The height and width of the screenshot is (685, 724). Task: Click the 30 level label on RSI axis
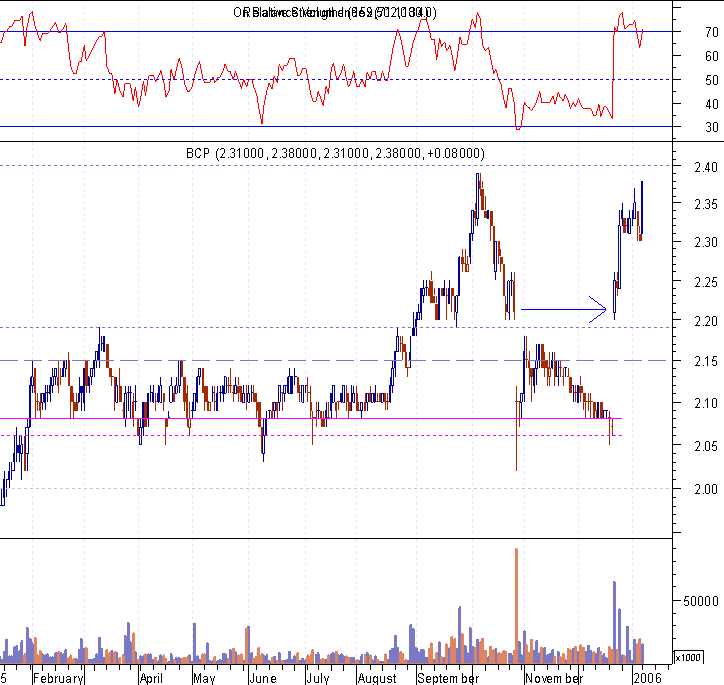tap(712, 127)
